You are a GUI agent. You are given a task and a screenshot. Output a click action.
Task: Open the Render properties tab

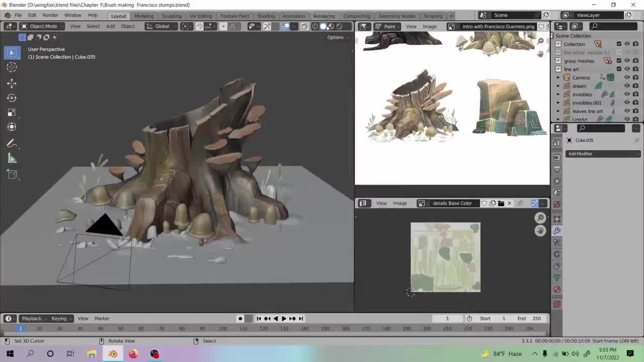pos(557,157)
